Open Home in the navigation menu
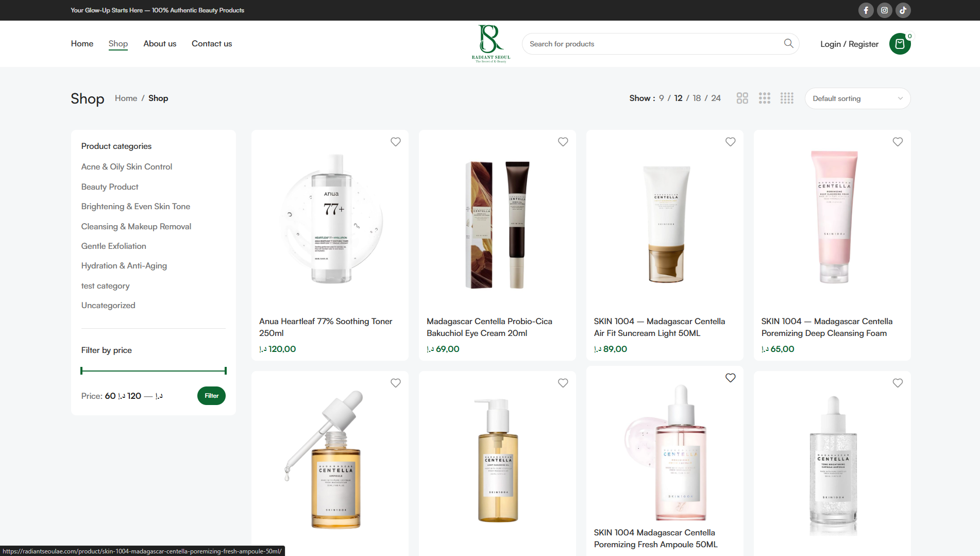Viewport: 980px width, 556px height. click(82, 44)
